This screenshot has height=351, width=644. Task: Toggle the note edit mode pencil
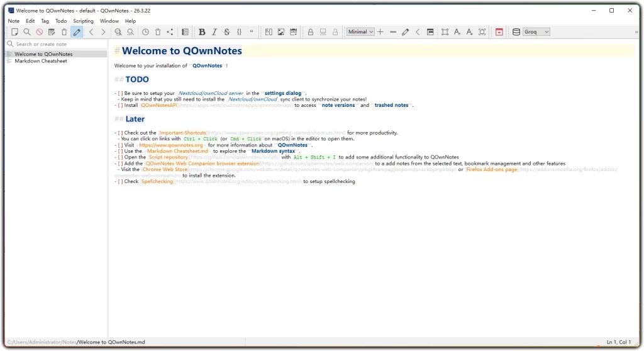click(x=77, y=32)
